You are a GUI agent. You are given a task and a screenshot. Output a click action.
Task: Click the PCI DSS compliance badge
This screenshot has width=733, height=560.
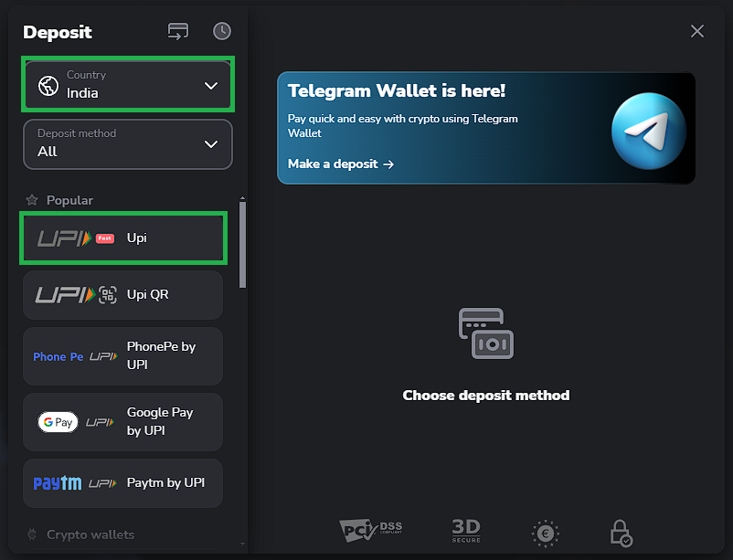370,530
